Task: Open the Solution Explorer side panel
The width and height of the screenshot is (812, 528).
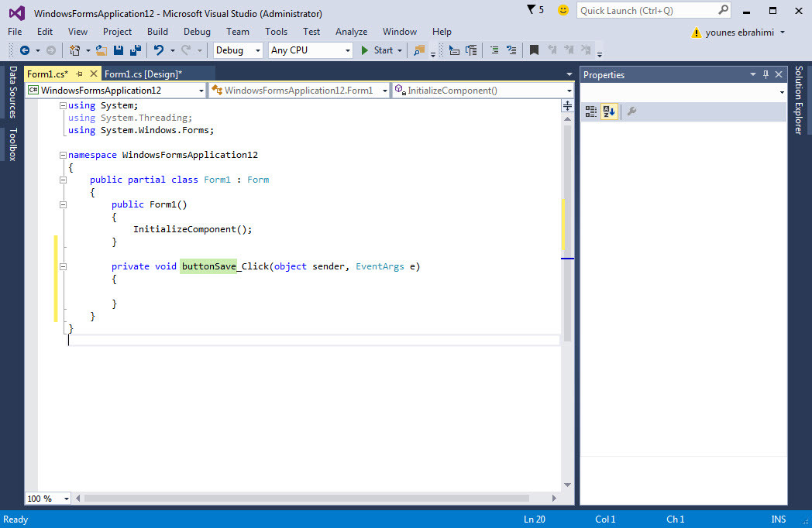Action: (x=799, y=101)
